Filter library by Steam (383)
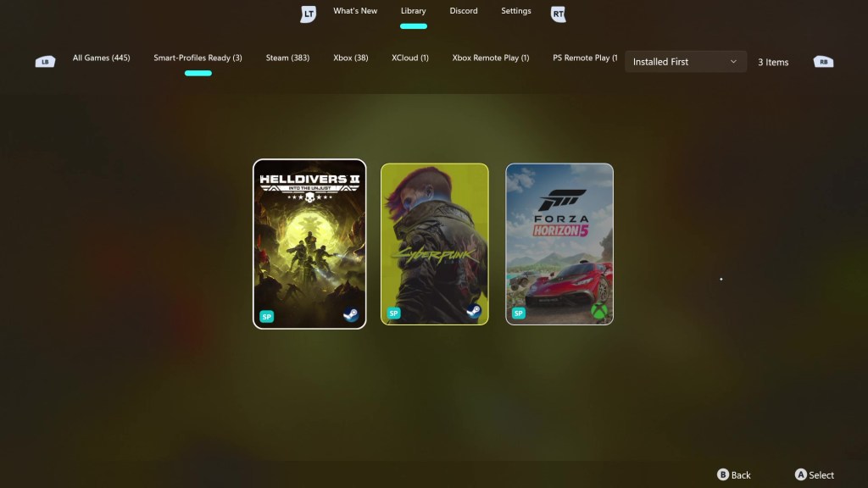868x488 pixels. [287, 58]
